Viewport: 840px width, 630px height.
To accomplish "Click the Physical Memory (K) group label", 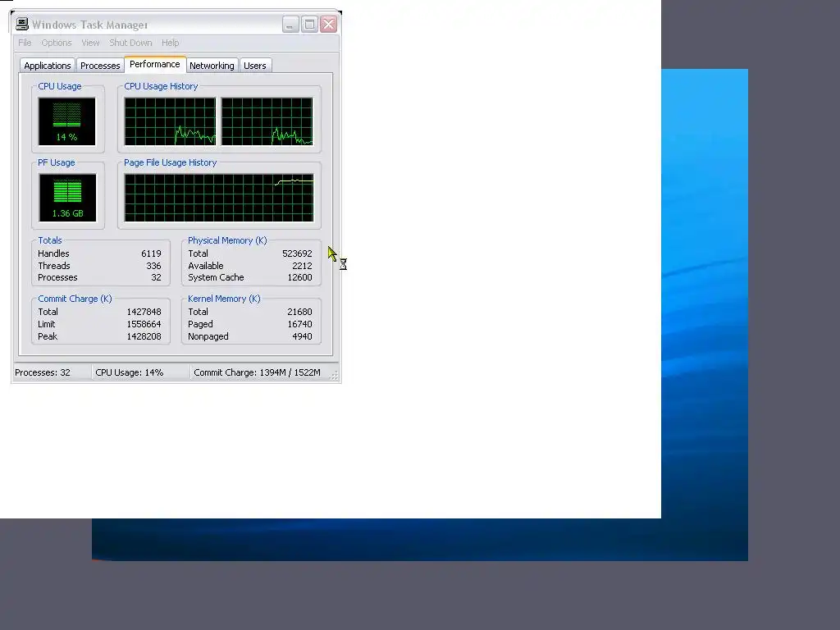I will pyautogui.click(x=227, y=240).
